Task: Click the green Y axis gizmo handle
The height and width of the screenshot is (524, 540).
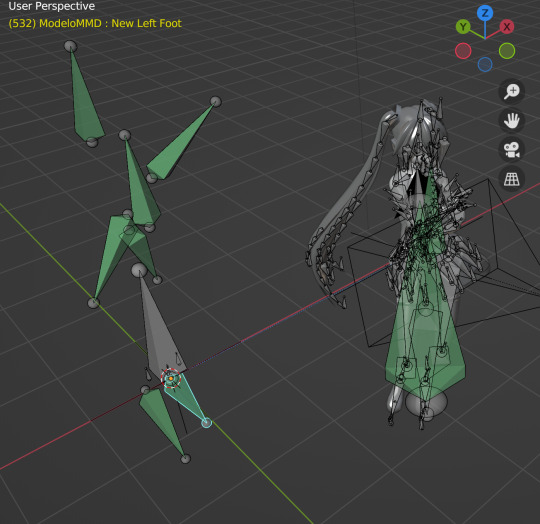Action: [x=463, y=27]
